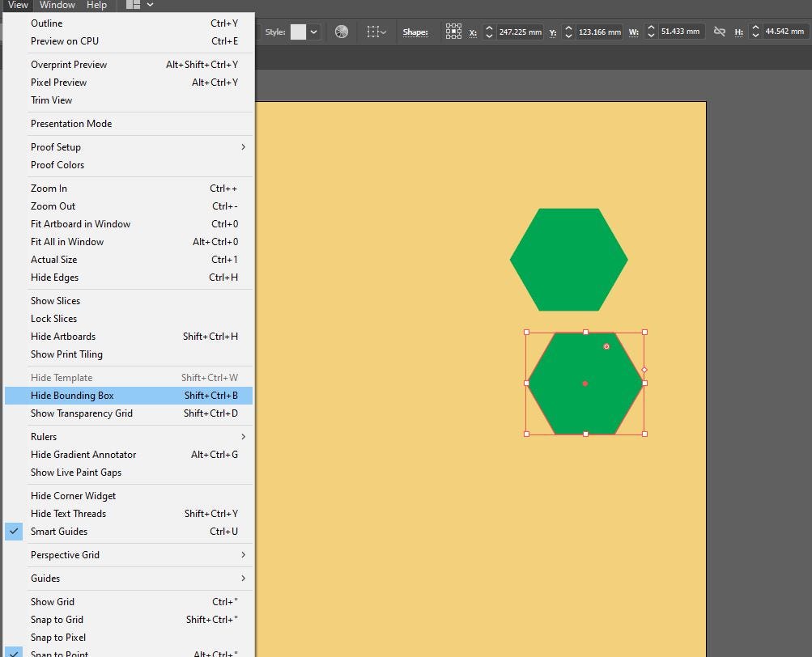This screenshot has height=657, width=812.
Task: Click the Recolor Artwork wheel icon
Action: click(x=342, y=32)
